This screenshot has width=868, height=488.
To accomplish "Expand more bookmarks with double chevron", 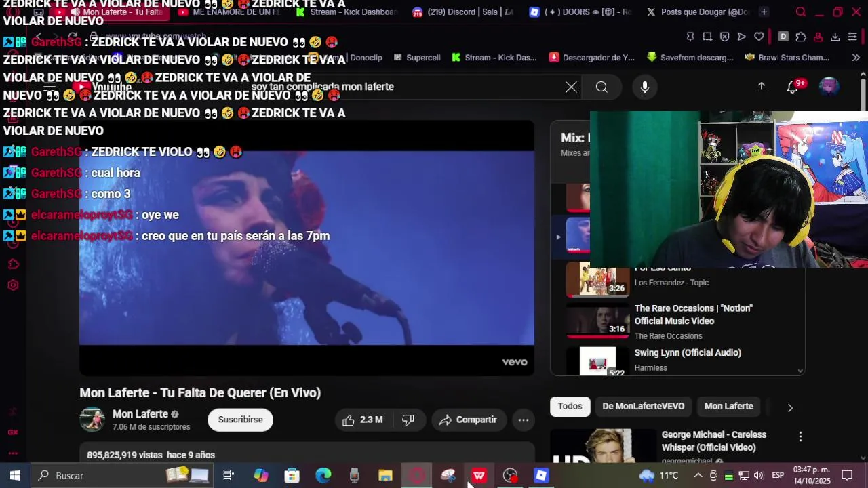I will tap(856, 58).
